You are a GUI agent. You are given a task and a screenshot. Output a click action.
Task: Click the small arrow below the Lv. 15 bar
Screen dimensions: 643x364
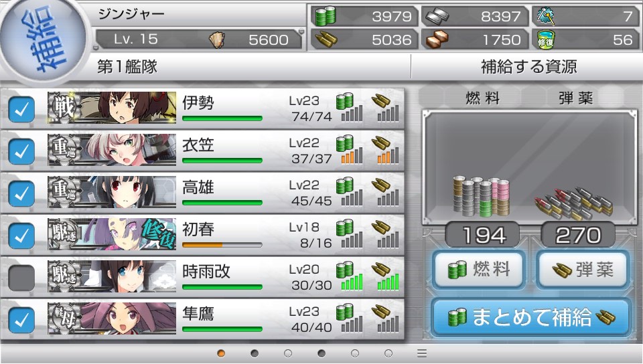(x=96, y=48)
